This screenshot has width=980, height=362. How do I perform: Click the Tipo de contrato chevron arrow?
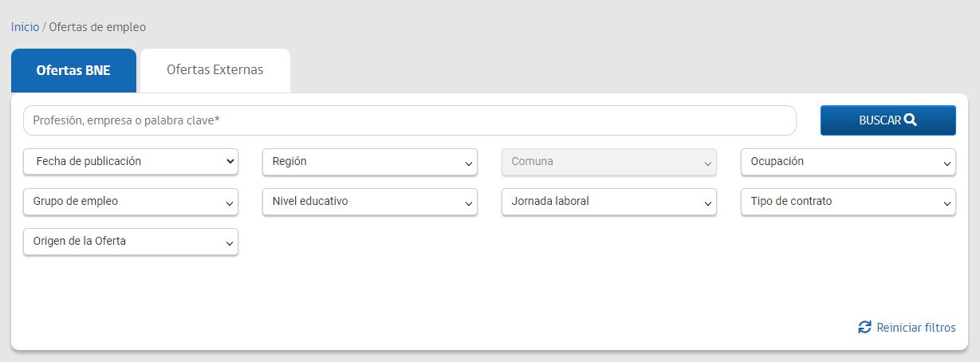click(947, 204)
